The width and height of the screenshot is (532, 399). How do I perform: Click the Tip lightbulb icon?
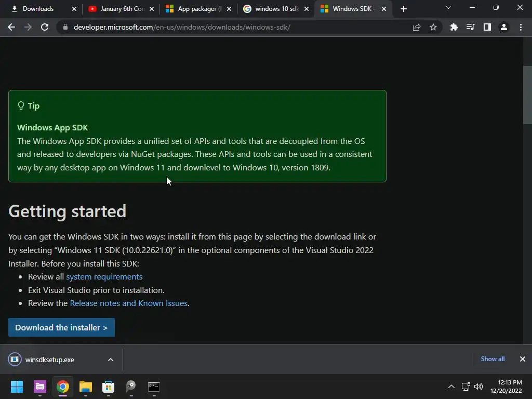(21, 106)
